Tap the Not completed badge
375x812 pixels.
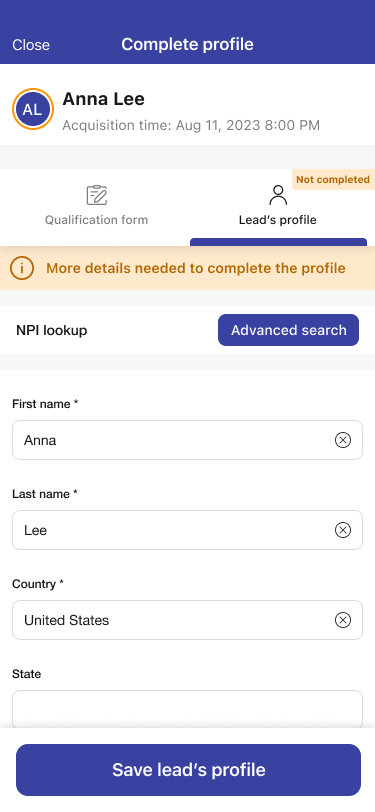[x=333, y=180]
